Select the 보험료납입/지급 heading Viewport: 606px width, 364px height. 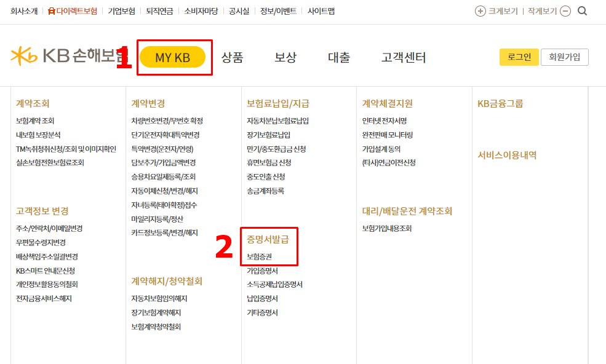(x=278, y=103)
